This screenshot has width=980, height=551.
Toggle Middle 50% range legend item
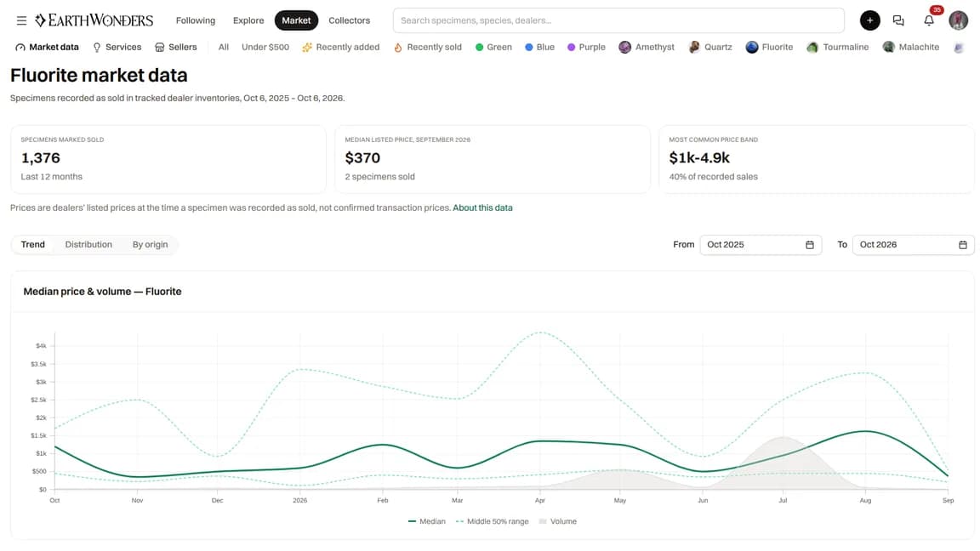click(492, 521)
